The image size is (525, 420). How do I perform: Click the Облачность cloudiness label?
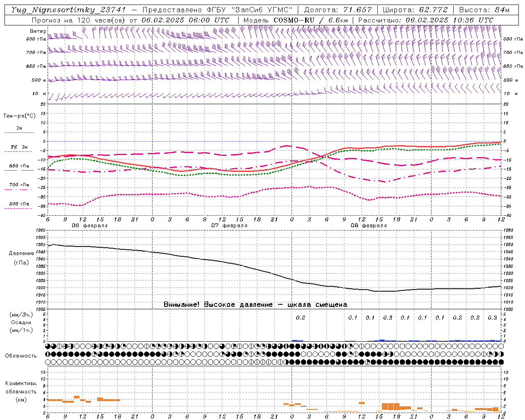point(21,356)
